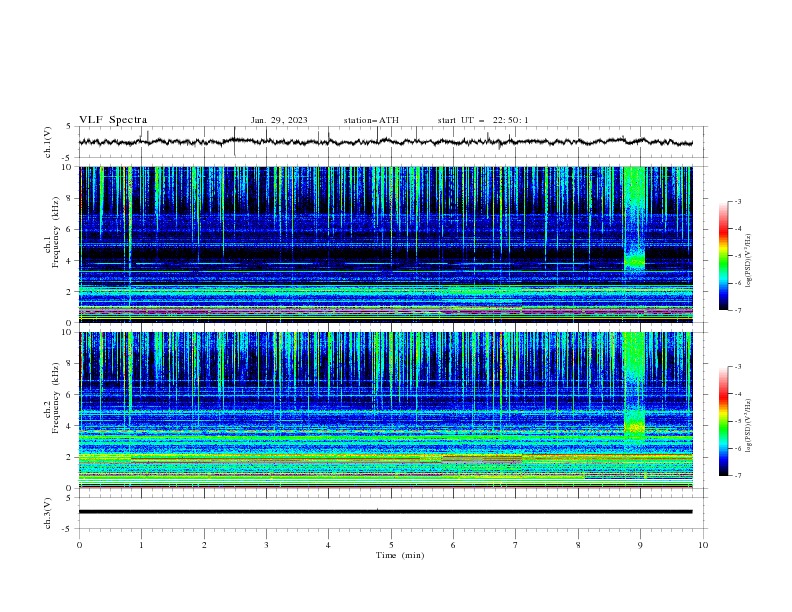Click the ch.2 spectrogram color bar
This screenshot has width=792, height=612.
tap(723, 421)
